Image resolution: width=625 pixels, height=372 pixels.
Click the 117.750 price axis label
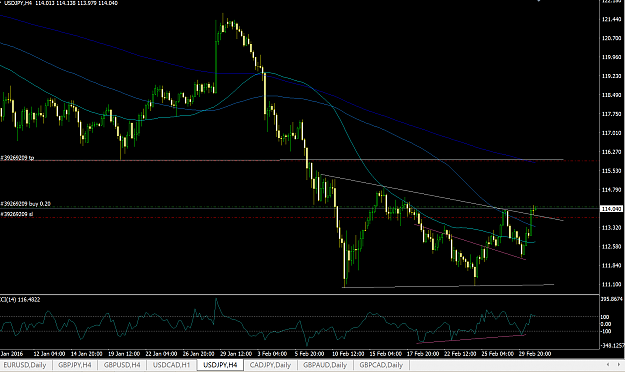coord(611,114)
